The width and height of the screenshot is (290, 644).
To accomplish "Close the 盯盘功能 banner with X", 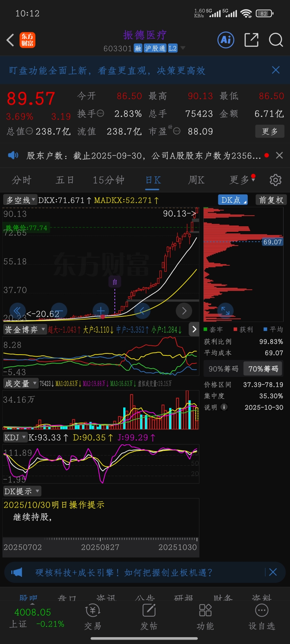I will click(276, 70).
